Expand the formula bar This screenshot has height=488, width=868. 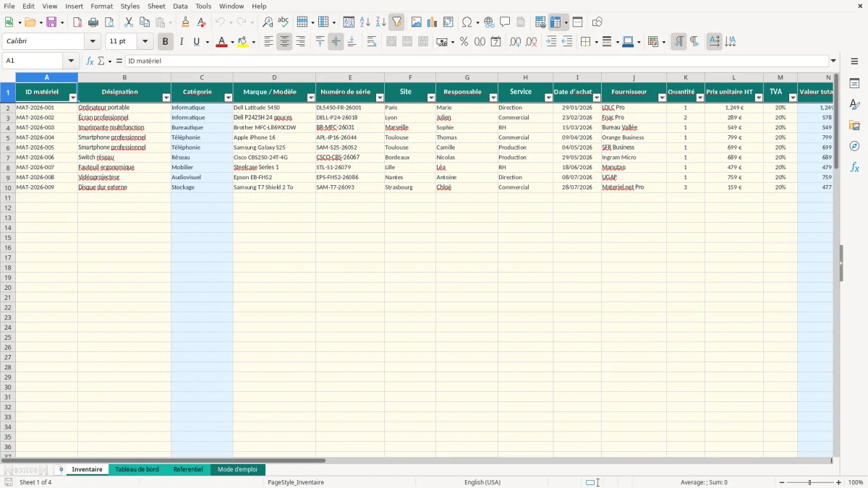pos(833,61)
